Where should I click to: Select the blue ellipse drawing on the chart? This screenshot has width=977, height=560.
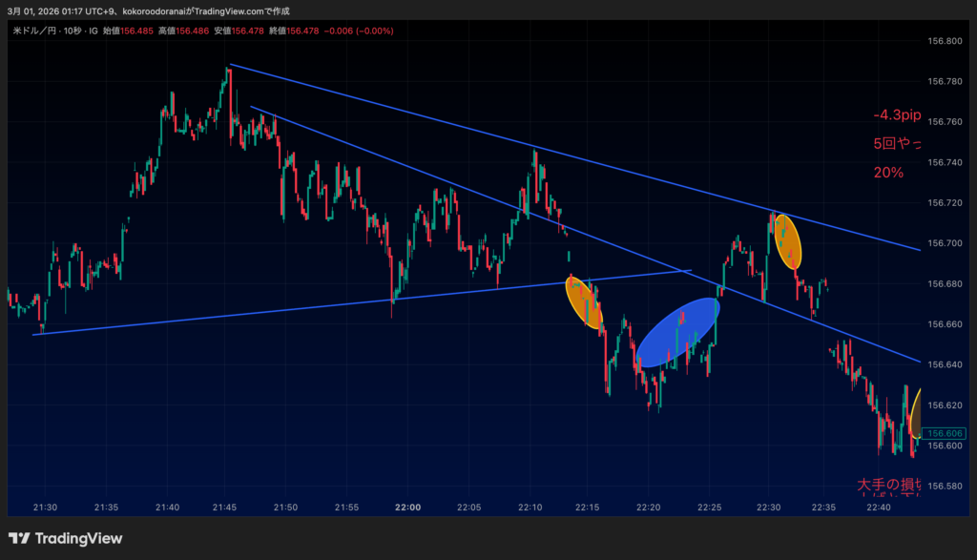tap(676, 334)
